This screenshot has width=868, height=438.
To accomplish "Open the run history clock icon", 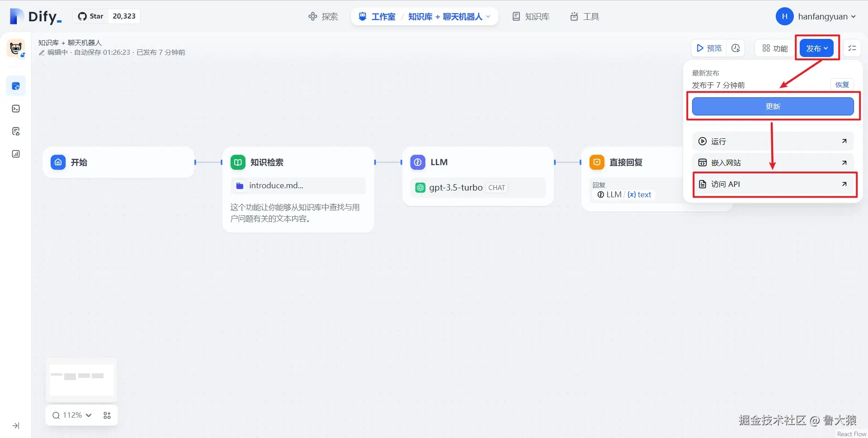I will [736, 48].
